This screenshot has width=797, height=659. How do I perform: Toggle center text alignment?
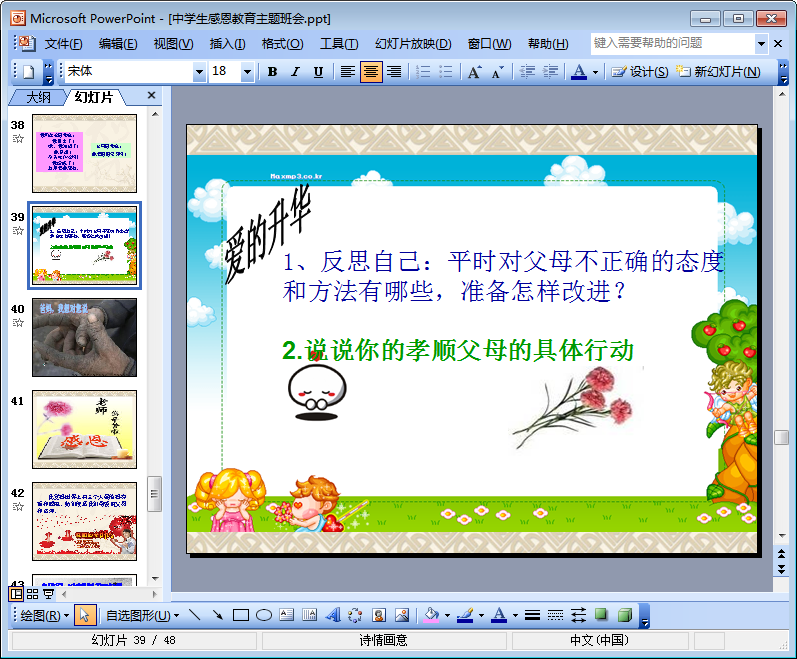(371, 72)
